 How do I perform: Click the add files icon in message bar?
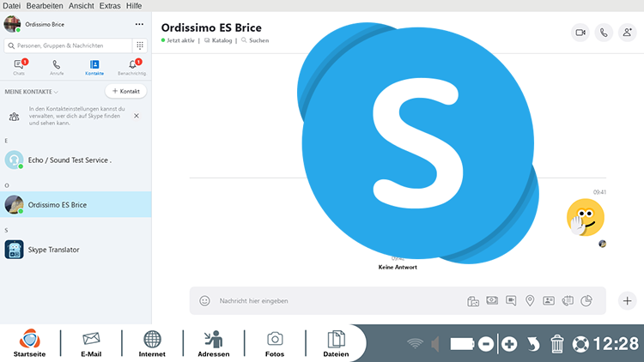click(x=473, y=301)
